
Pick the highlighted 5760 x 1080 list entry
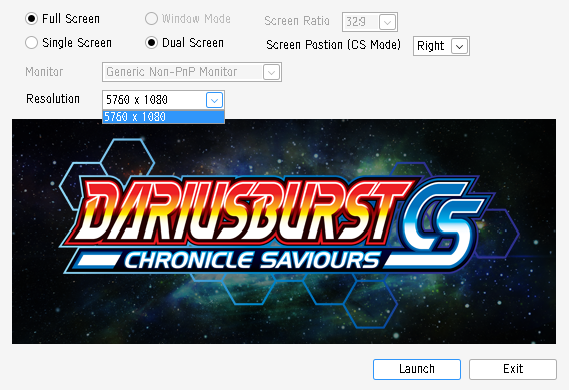pos(163,117)
